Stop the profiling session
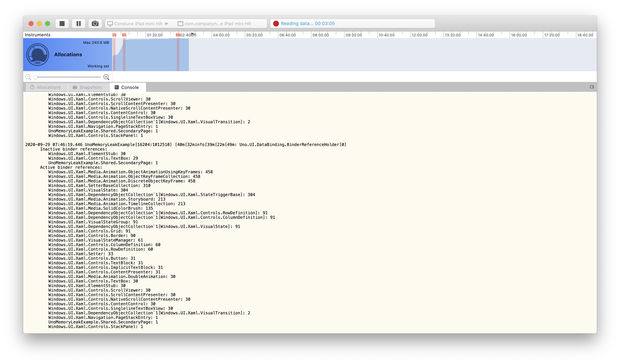Screen dimensions: 620x364 [x=62, y=24]
